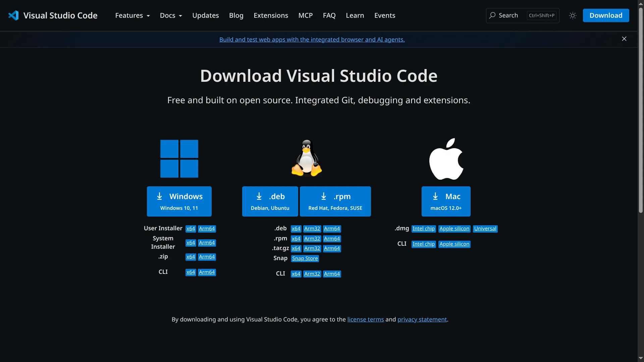This screenshot has height=362, width=644.
Task: Click the scrollbar down arrow
Action: 641,358
